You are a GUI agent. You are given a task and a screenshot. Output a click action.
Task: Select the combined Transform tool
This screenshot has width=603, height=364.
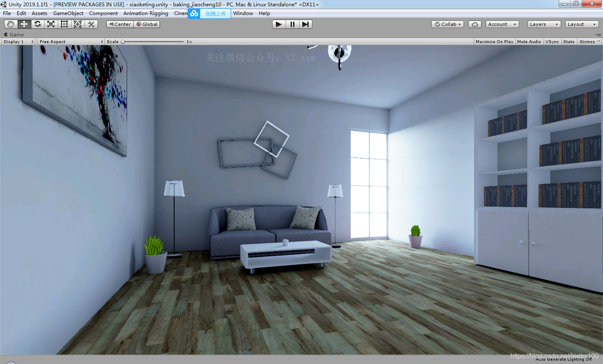pyautogui.click(x=77, y=24)
